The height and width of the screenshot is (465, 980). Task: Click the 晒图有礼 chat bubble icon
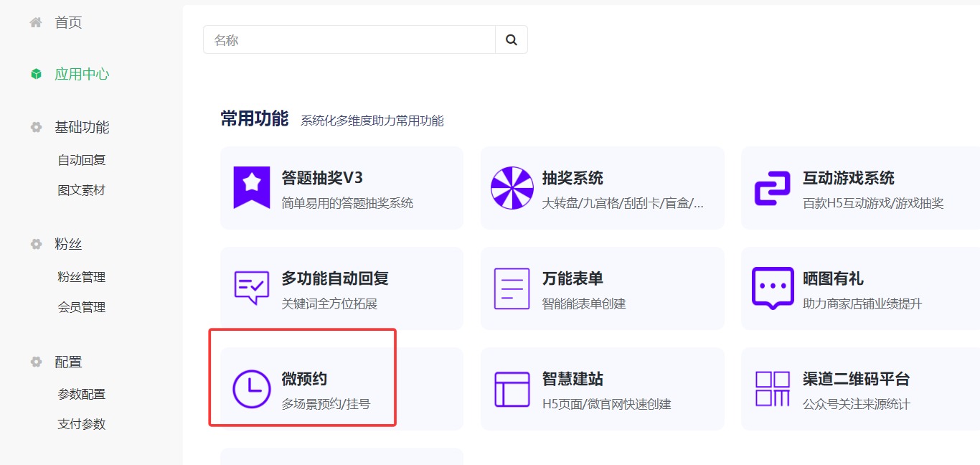click(x=773, y=288)
